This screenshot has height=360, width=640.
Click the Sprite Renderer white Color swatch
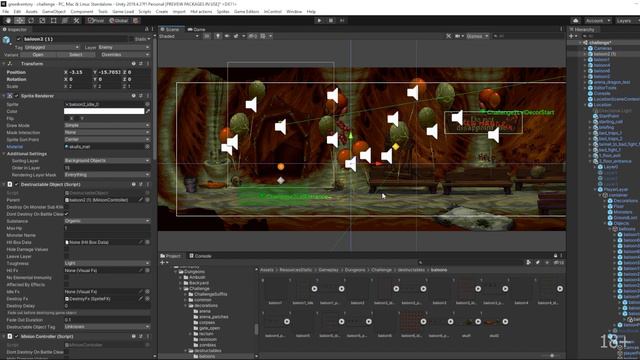(104, 111)
